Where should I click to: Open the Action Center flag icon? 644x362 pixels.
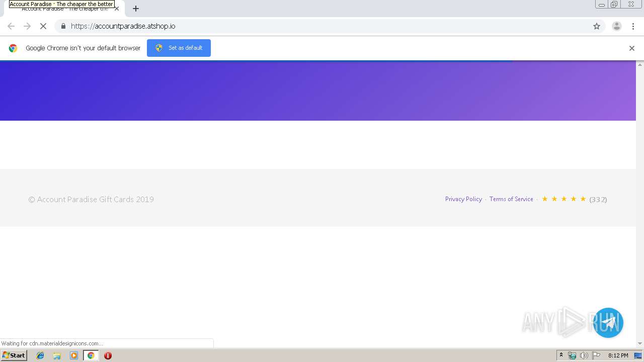[596, 355]
